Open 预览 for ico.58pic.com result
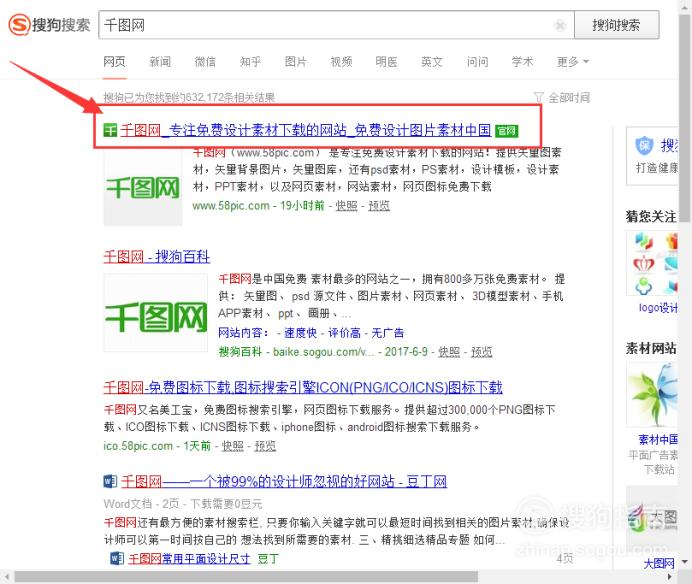 pyautogui.click(x=265, y=446)
